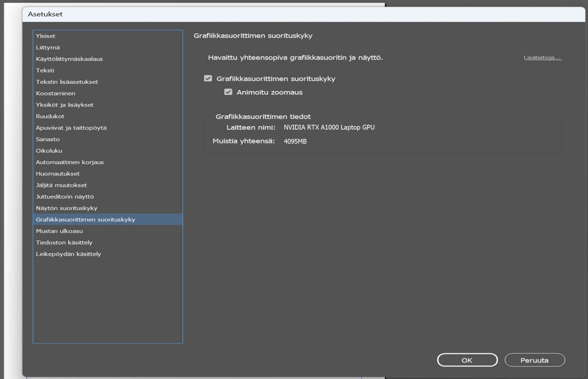This screenshot has width=588, height=379.
Task: Open Sanasto settings
Action: (48, 139)
